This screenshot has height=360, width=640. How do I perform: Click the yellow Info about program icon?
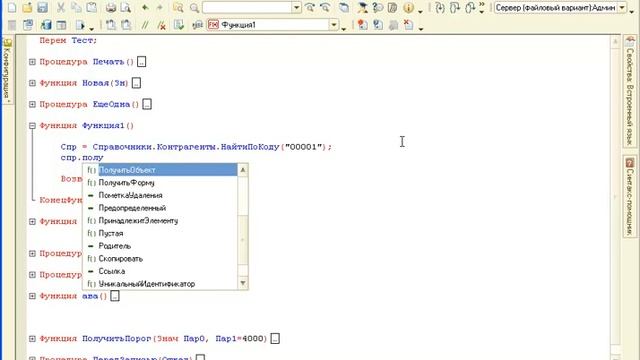(408, 7)
